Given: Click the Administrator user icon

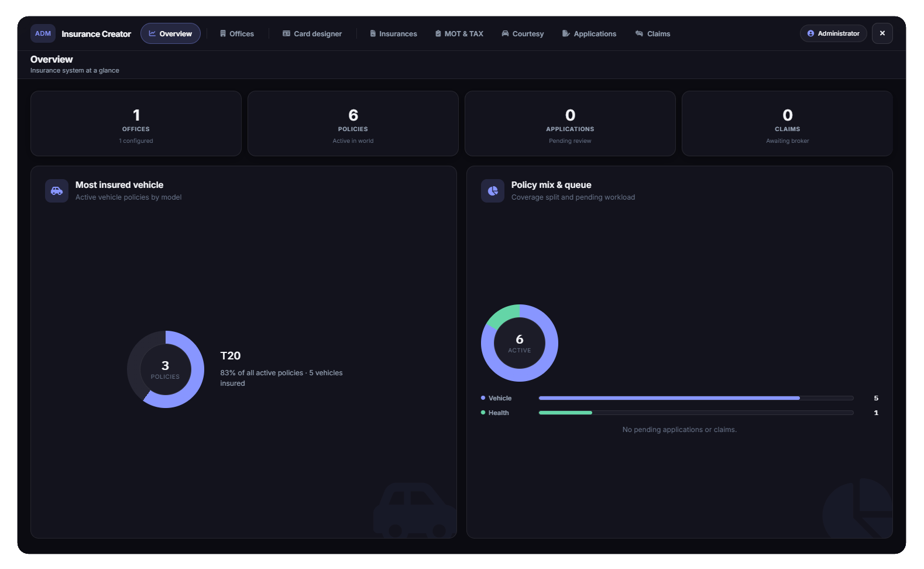Looking at the screenshot, I should point(810,33).
